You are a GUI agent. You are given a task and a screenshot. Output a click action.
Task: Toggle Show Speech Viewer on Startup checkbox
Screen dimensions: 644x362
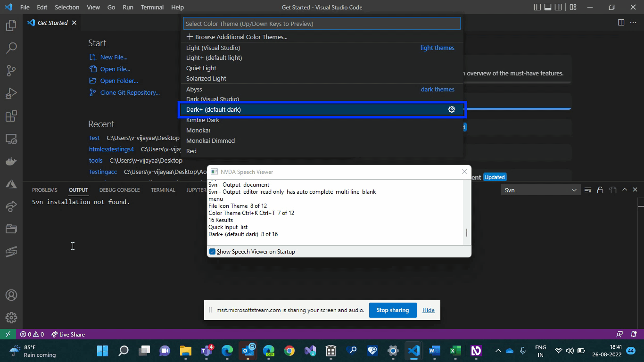212,252
